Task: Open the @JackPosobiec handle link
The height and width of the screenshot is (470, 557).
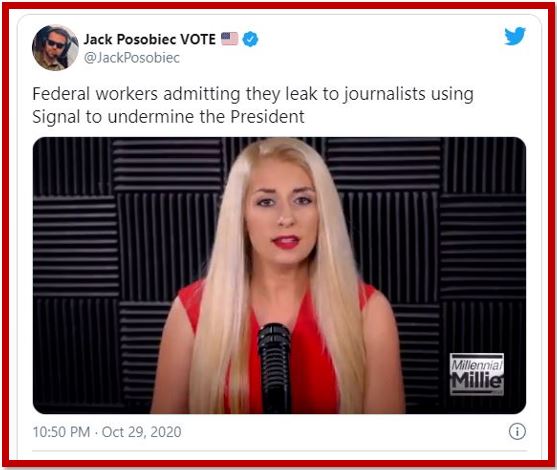Action: (x=131, y=58)
